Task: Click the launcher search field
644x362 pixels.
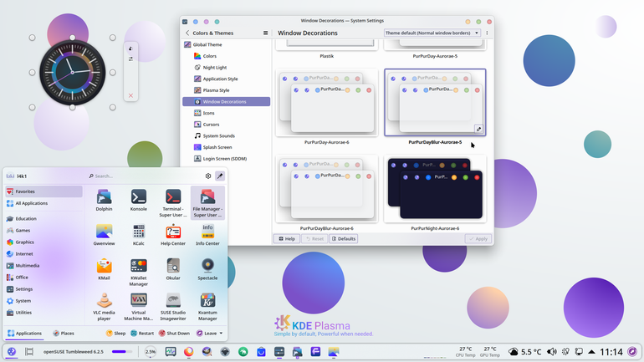Action: click(x=145, y=176)
